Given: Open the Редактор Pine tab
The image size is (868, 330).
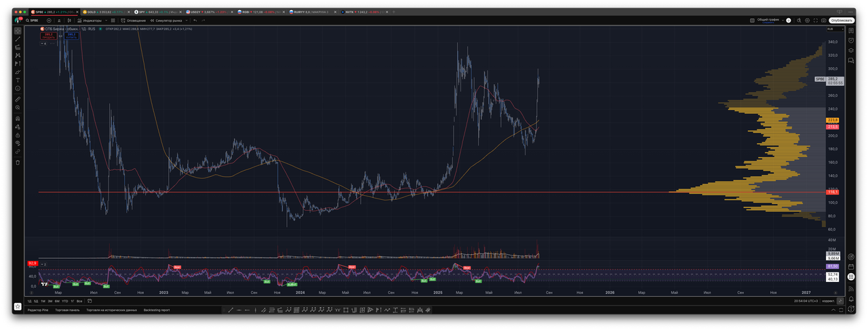Looking at the screenshot, I should (38, 310).
